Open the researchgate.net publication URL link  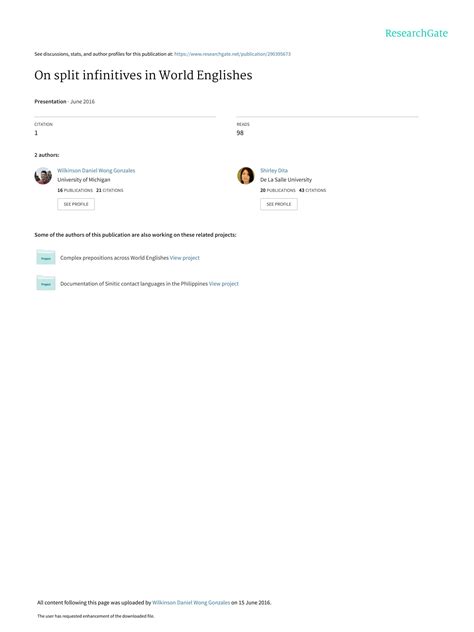pyautogui.click(x=232, y=54)
